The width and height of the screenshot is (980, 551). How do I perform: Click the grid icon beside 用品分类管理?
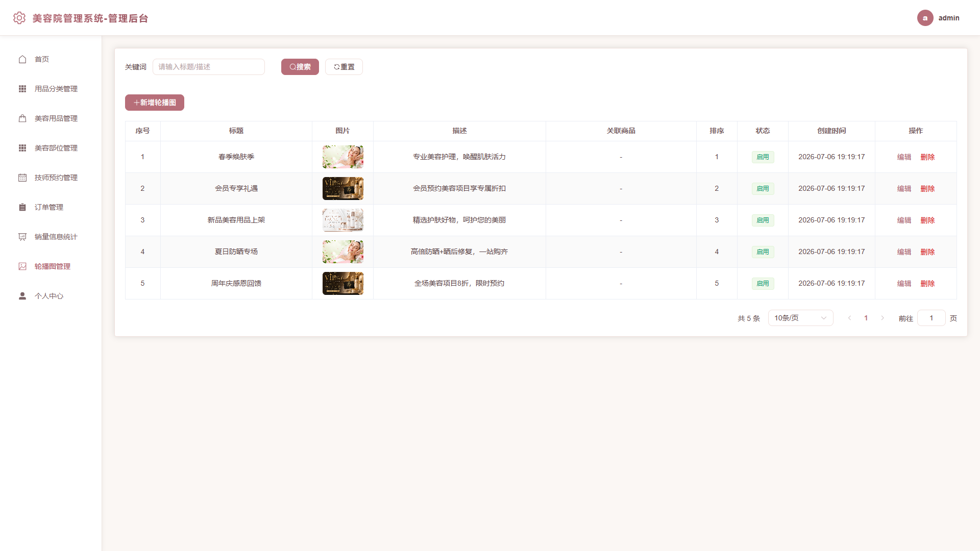tap(22, 89)
